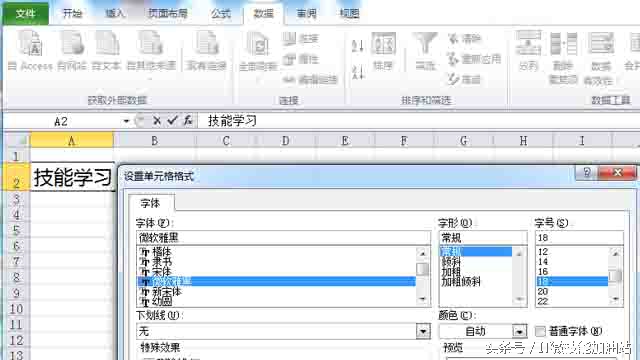Import data from text file (自文本)
This screenshot has height=360, width=640.
(x=107, y=51)
